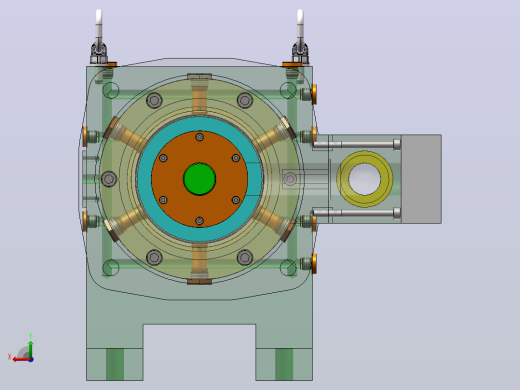
Task: Select the lower-right radial brass port fitting
Action: pyautogui.click(x=274, y=223)
